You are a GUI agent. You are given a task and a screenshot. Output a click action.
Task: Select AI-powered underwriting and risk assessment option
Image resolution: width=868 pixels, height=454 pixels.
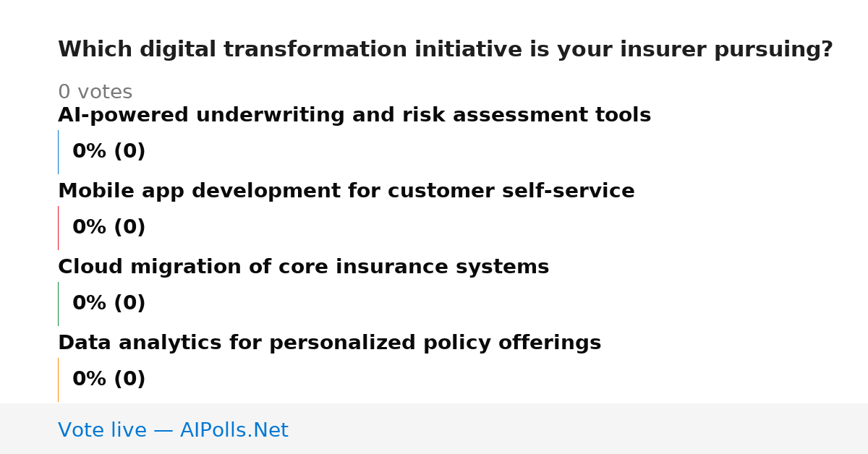pos(354,116)
